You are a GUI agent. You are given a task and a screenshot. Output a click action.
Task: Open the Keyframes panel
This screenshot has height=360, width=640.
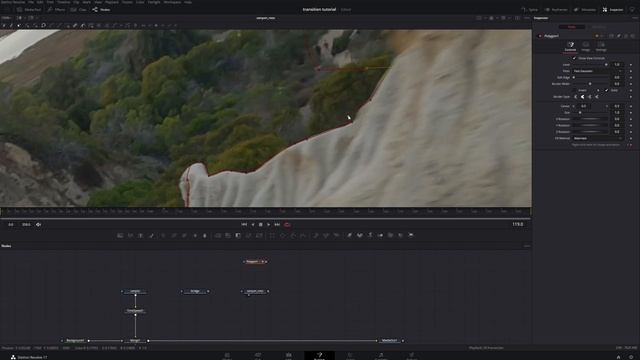(557, 9)
